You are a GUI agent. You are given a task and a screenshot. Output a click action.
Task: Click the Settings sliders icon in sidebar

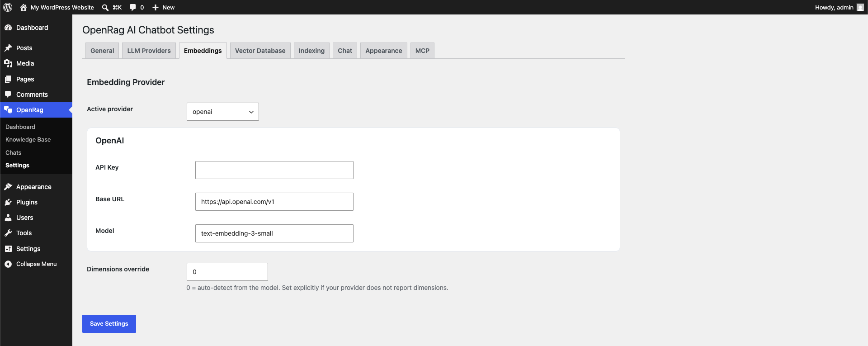(8, 249)
